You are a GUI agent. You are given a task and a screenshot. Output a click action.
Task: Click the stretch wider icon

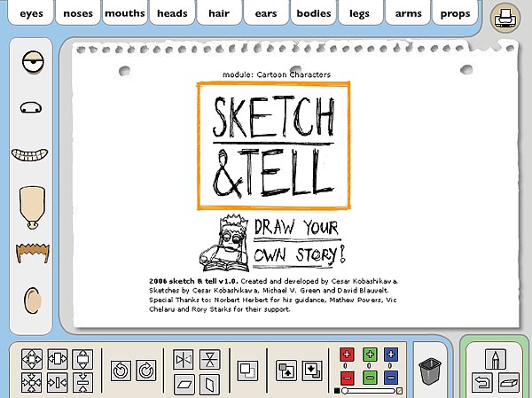[x=58, y=359]
